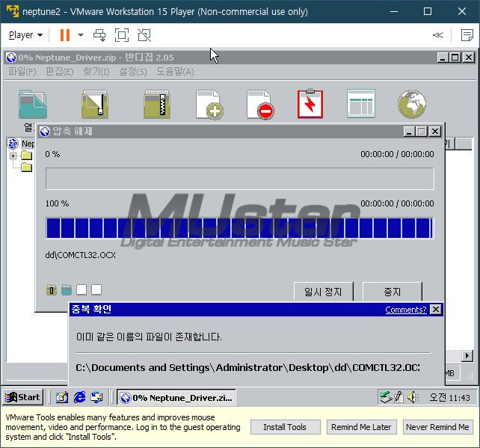This screenshot has height=448, width=480.
Task: Launch Internet Explorer from quick launch
Action: (79, 397)
